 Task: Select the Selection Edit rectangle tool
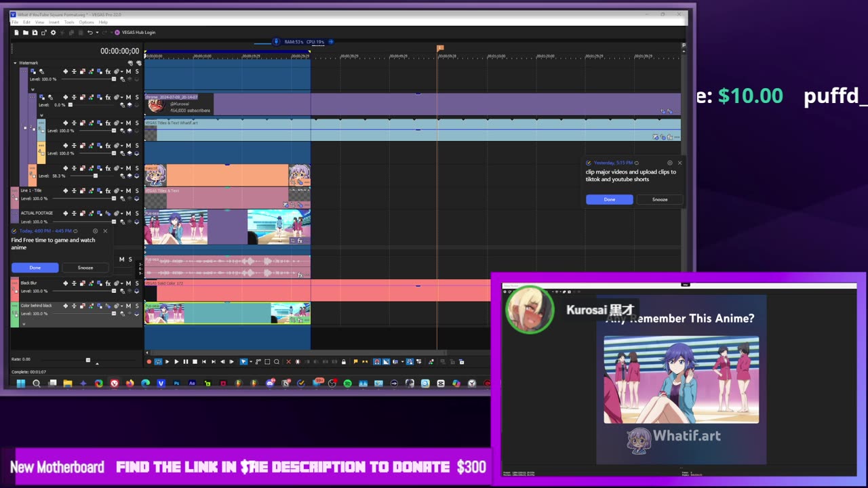click(267, 361)
